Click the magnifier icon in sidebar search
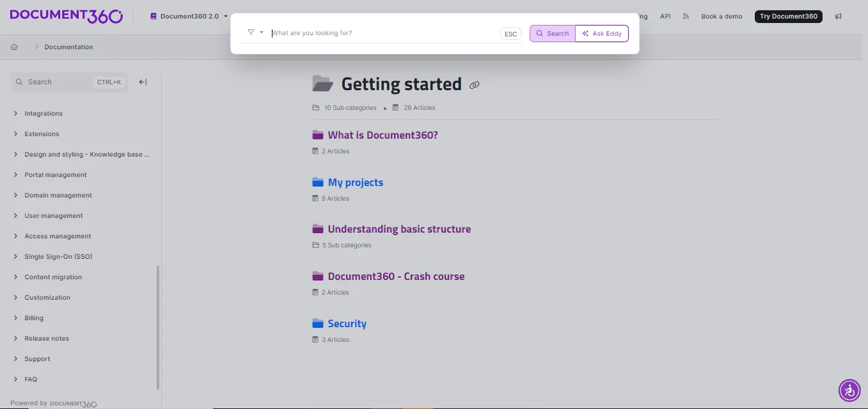Screen dimensions: 868x409 [x=19, y=82]
